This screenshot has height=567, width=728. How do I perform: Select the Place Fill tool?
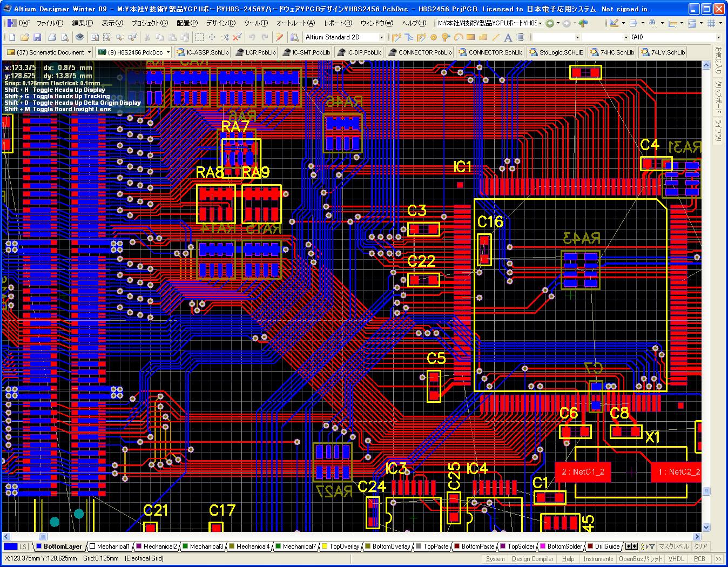470,37
